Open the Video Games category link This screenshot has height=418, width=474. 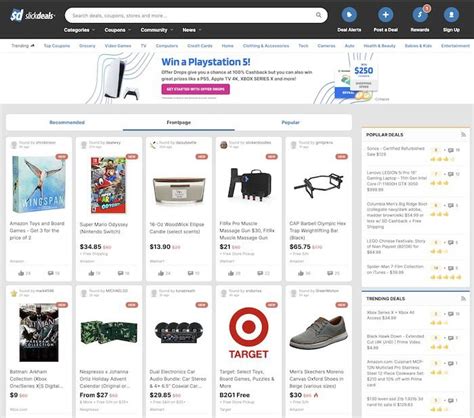click(x=118, y=46)
